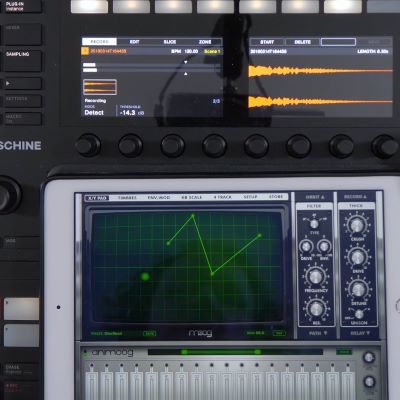Open the Orbit panel selector
This screenshot has height=400, width=400.
(x=315, y=197)
